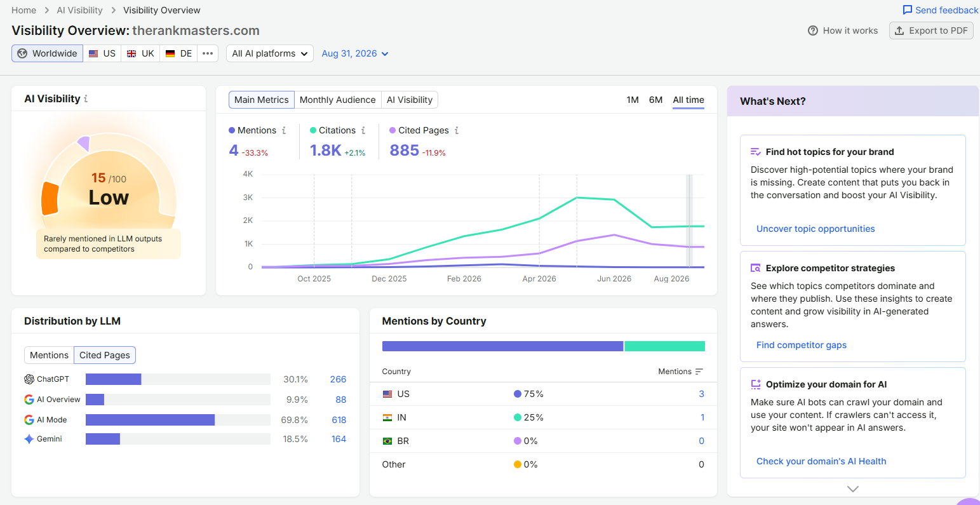Viewport: 980px width, 505px height.
Task: Switch to the Monthly Audience tab
Action: pos(337,100)
